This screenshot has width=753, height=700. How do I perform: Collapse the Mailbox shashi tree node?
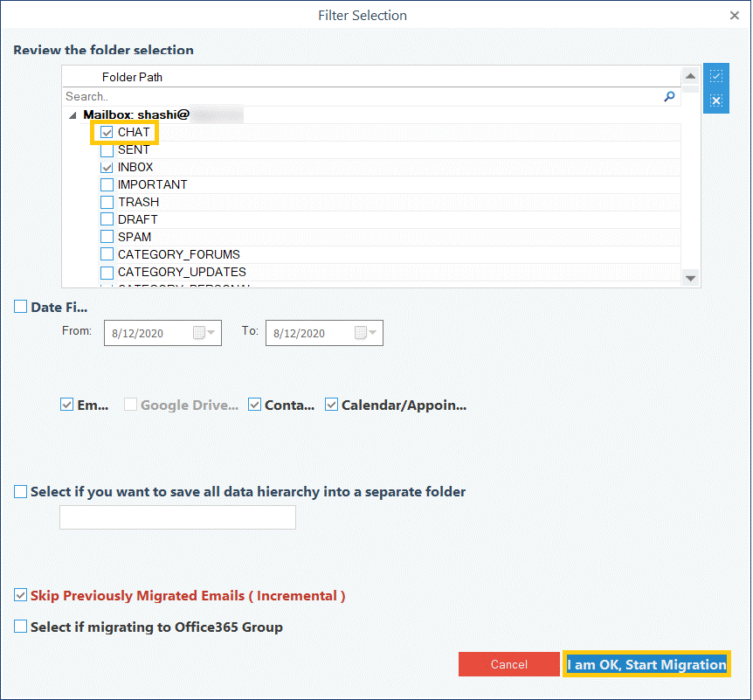click(73, 115)
